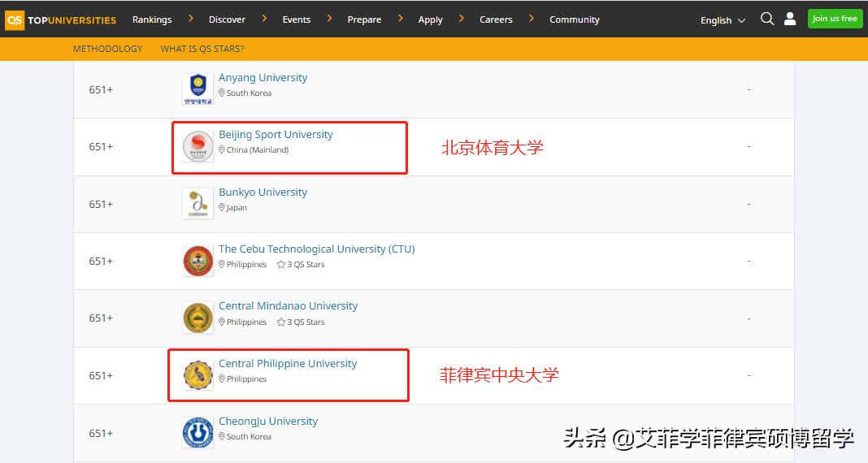Open the user profile icon
This screenshot has height=463, width=868.
790,19
